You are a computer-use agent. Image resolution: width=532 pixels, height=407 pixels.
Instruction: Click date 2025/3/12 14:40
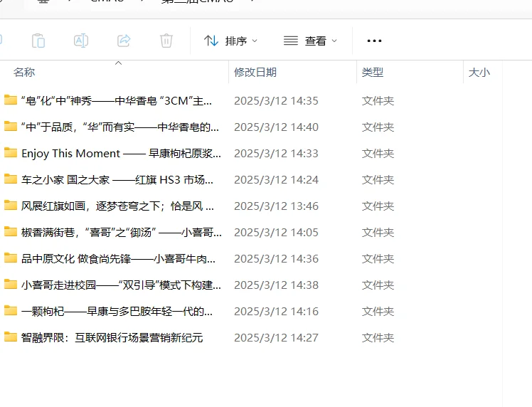pos(276,127)
